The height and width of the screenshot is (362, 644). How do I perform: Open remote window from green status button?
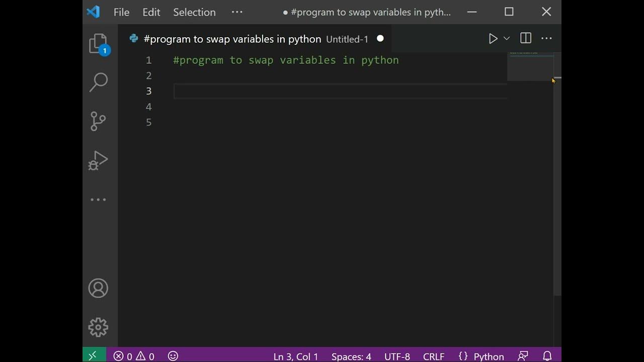coord(94,355)
